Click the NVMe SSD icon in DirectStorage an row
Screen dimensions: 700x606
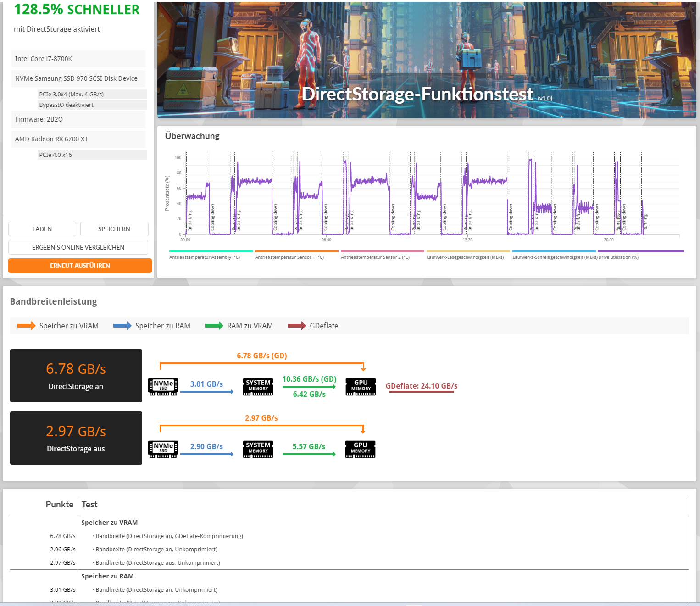tap(163, 387)
